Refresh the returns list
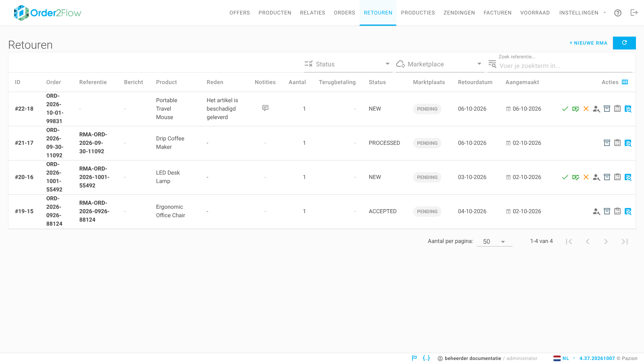The width and height of the screenshot is (644, 362). tap(624, 43)
